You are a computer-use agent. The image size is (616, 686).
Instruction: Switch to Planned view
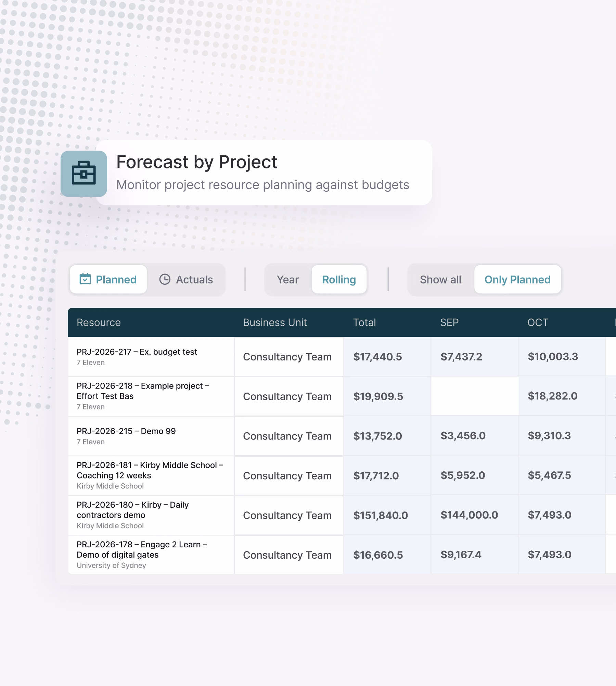point(108,279)
